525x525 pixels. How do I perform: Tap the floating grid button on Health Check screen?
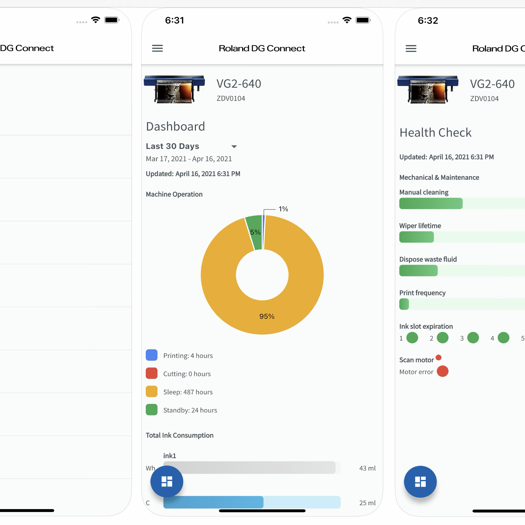point(420,481)
